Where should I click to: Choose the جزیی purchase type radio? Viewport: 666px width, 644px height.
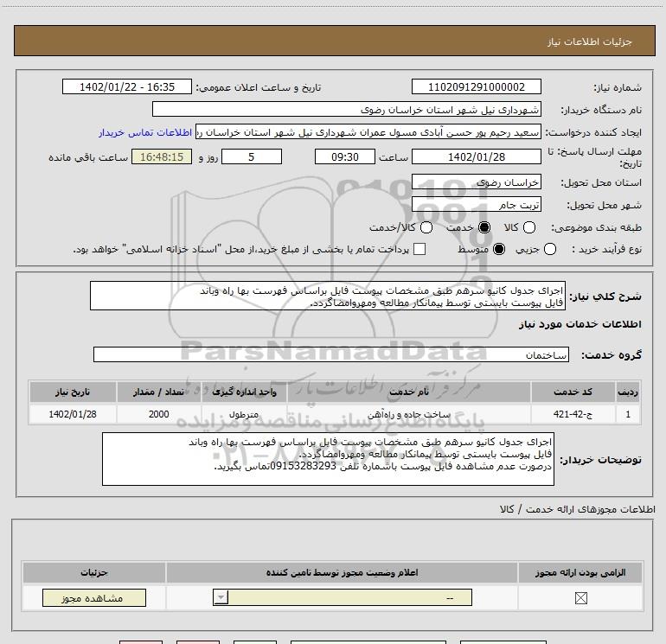pyautogui.click(x=549, y=249)
